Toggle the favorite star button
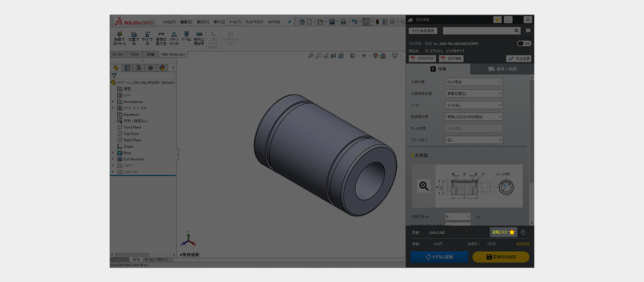The width and height of the screenshot is (644, 282). coord(504,232)
